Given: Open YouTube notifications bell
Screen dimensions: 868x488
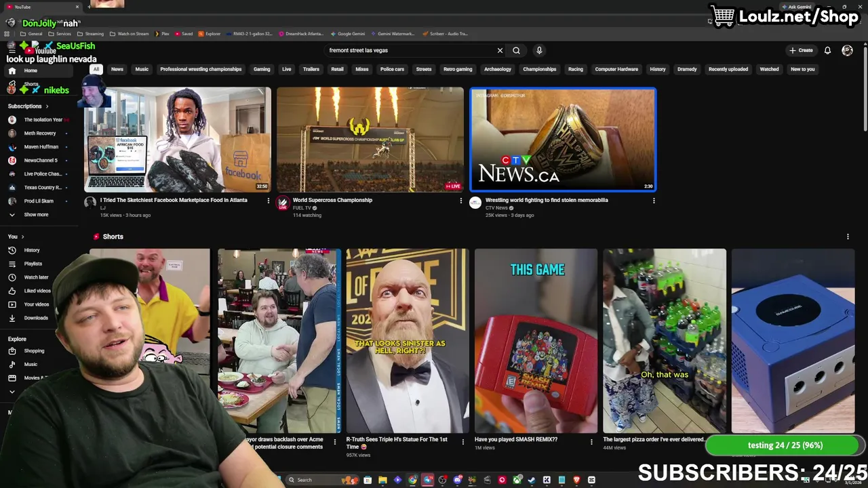Looking at the screenshot, I should (827, 50).
